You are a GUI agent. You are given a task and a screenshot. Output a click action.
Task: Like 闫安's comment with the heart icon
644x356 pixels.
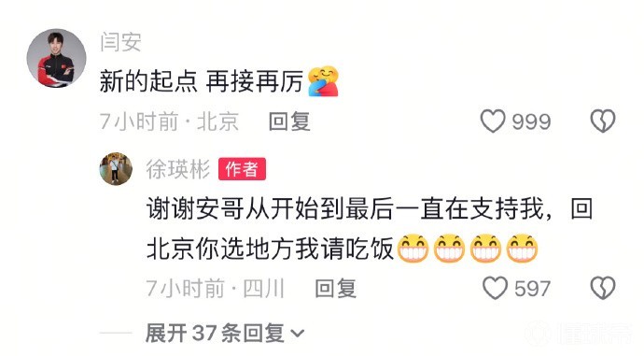click(x=493, y=121)
